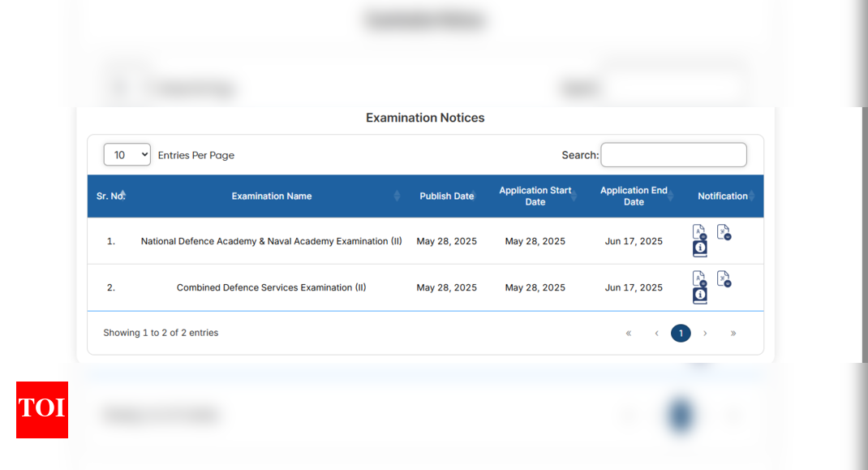Open Hindi notification document for NDA exam
This screenshot has height=470, width=868.
coord(724,232)
